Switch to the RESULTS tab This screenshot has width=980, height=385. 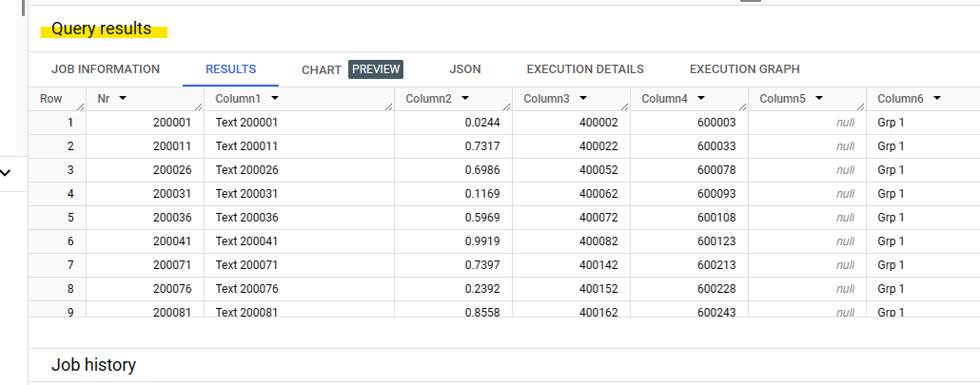pos(231,69)
